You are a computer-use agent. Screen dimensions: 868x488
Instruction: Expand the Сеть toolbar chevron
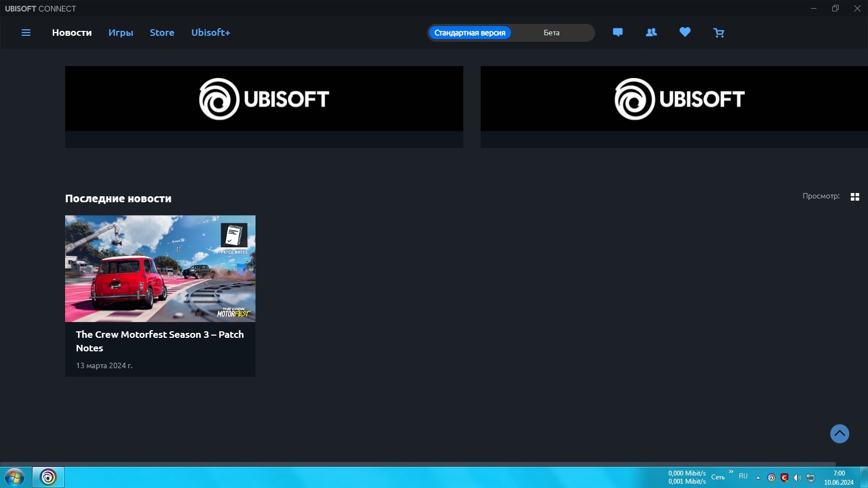pos(731,472)
